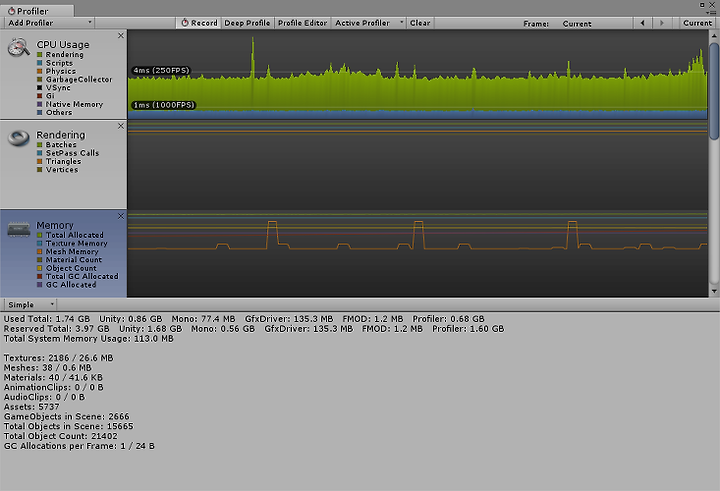Viewport: 720px width, 491px height.
Task: Open the Simple view mode dropdown
Action: pyautogui.click(x=30, y=305)
